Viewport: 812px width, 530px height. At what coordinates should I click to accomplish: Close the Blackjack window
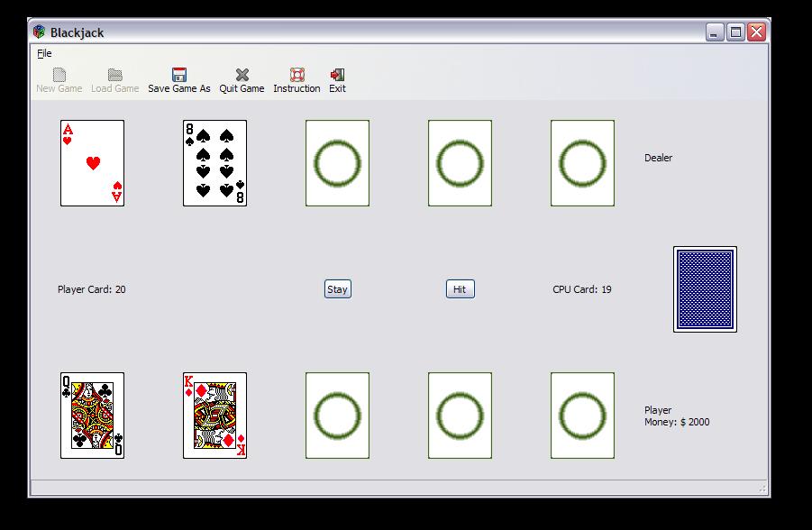point(757,32)
